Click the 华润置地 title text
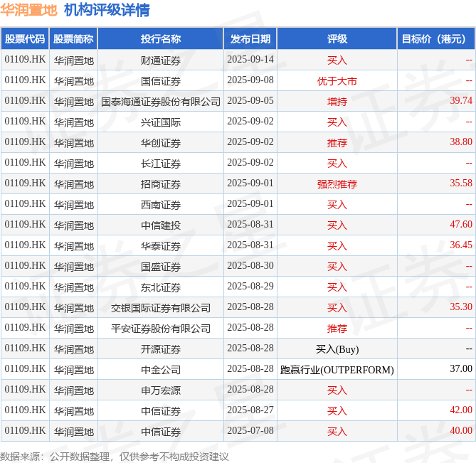The width and height of the screenshot is (476, 463). 28,10
